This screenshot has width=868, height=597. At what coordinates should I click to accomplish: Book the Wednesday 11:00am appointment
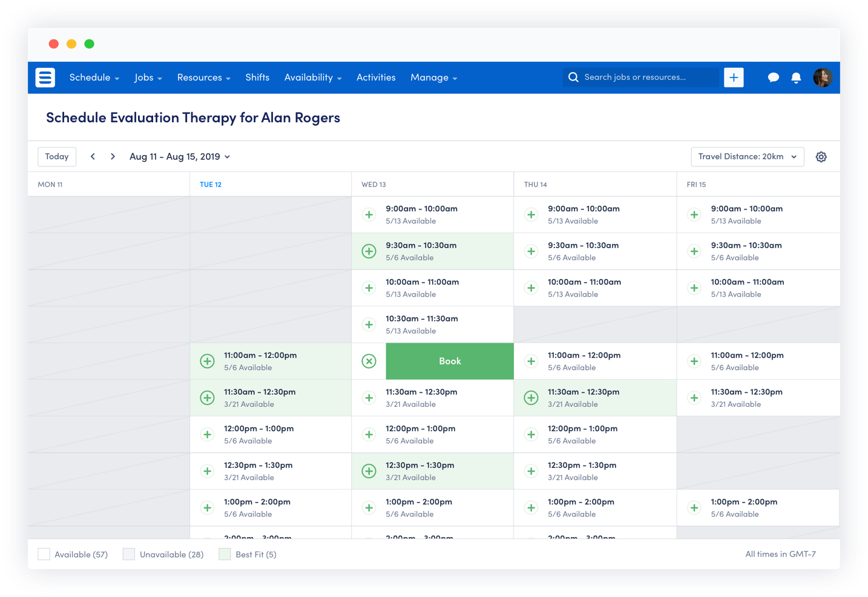pyautogui.click(x=449, y=361)
